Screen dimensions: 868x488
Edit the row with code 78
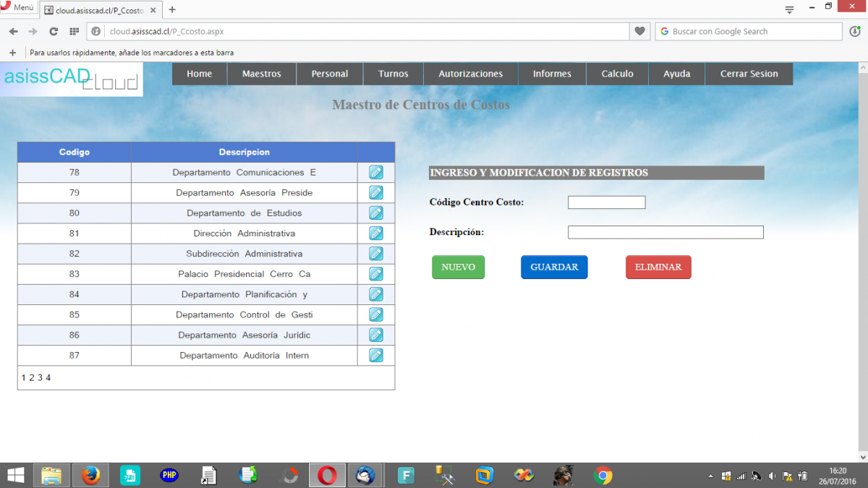coord(376,172)
